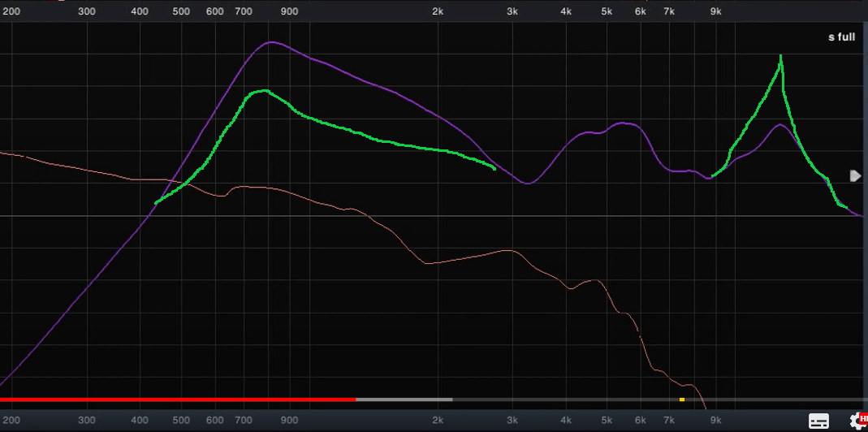The image size is (868, 432).
Task: Click the 3k label on the top frequency ruler
Action: pyautogui.click(x=512, y=11)
